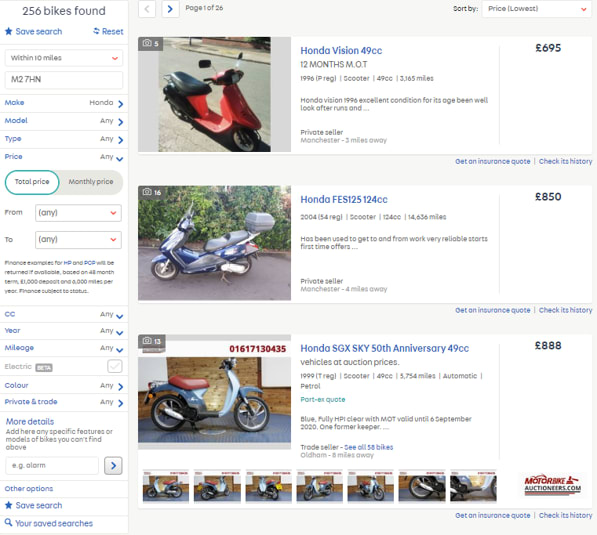Check history of Honda SGX SKY listing

(565, 516)
